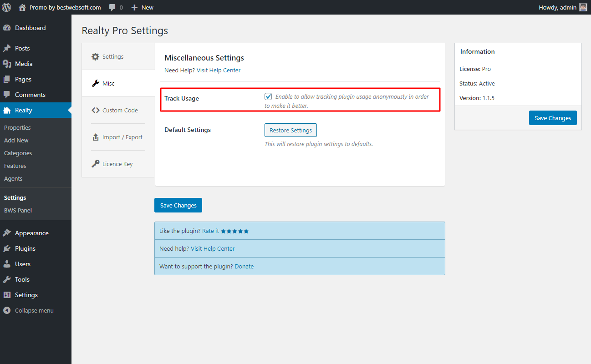Click Restore Settings button
The image size is (591, 364).
coord(290,130)
